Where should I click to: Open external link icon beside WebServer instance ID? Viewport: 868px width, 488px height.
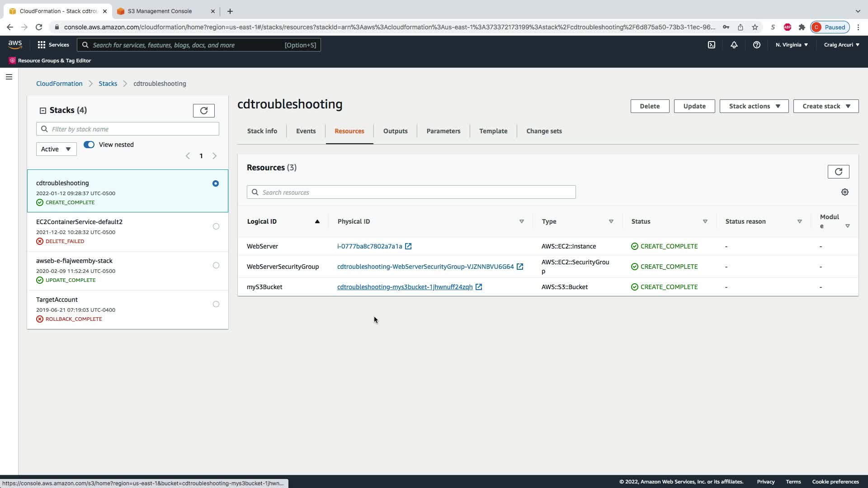pyautogui.click(x=408, y=246)
